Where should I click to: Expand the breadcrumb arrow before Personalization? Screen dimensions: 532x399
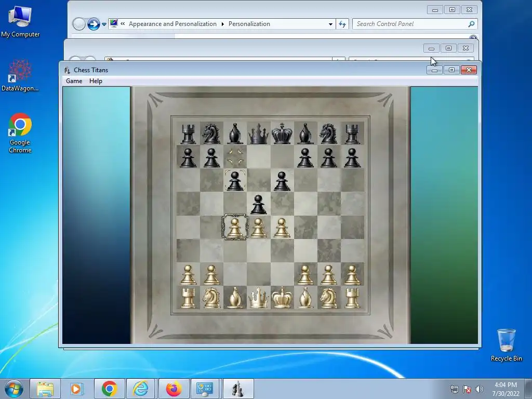pos(222,24)
